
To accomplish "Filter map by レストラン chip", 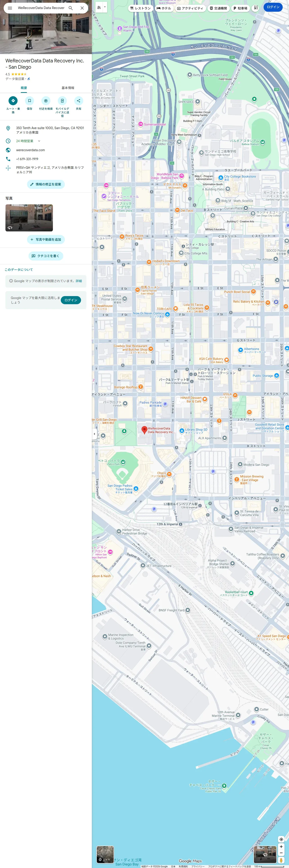I will pos(141,8).
